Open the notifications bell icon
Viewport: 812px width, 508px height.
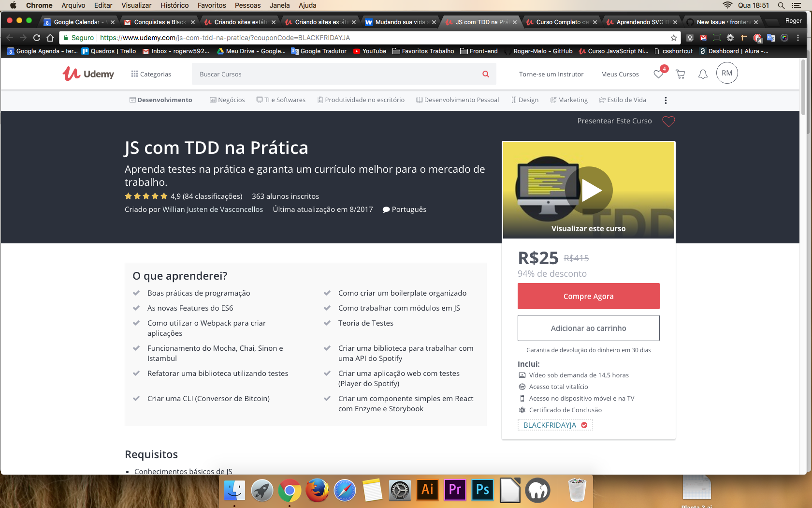click(703, 74)
